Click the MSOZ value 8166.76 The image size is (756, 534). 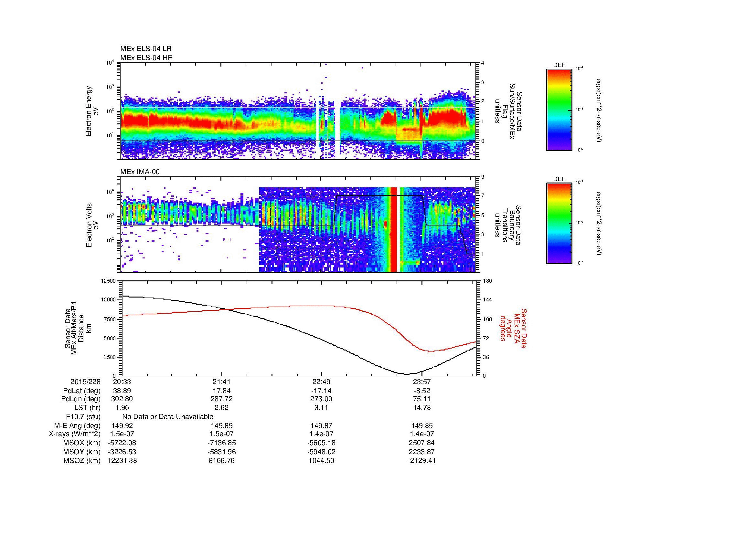click(x=222, y=461)
